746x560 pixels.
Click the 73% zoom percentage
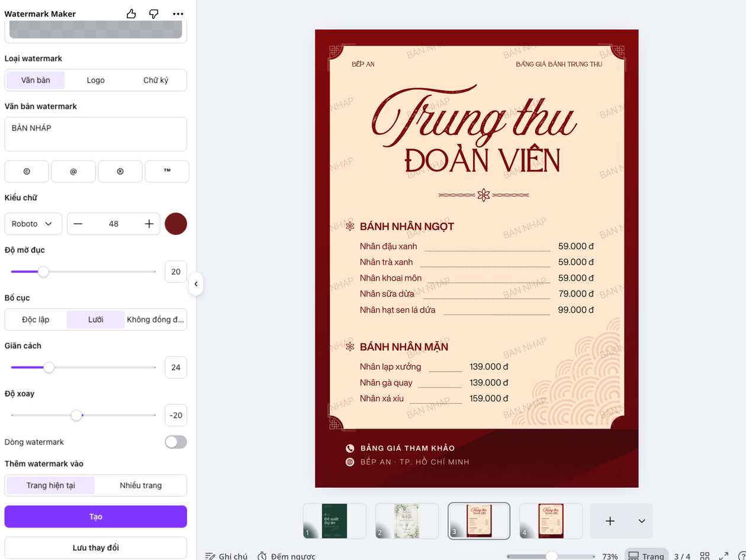(610, 556)
